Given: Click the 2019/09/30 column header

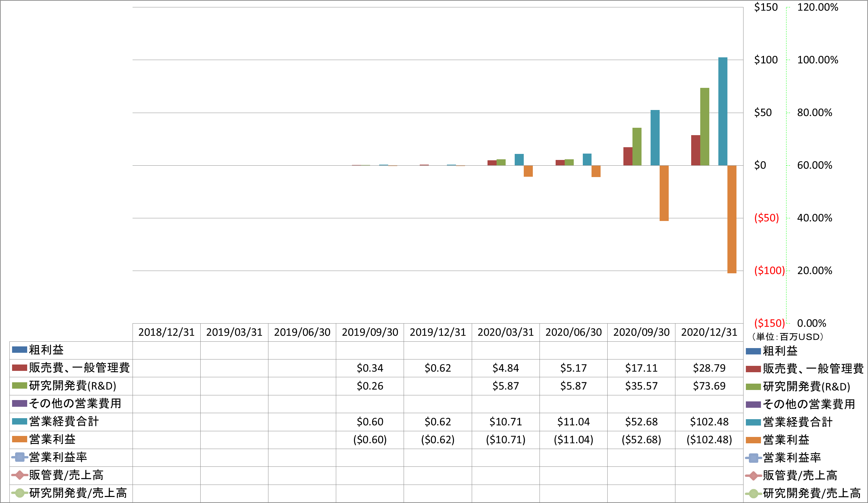Looking at the screenshot, I should 370,332.
